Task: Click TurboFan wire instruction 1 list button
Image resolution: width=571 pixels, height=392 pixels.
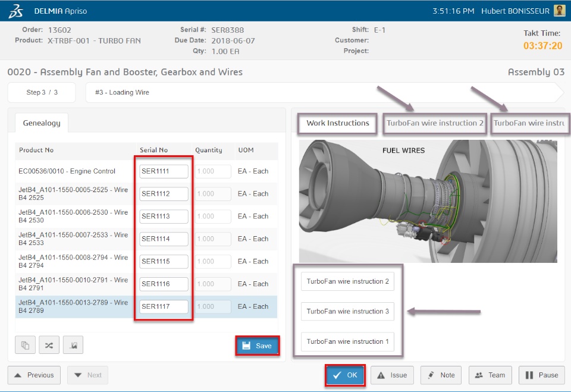Action: pos(348,341)
